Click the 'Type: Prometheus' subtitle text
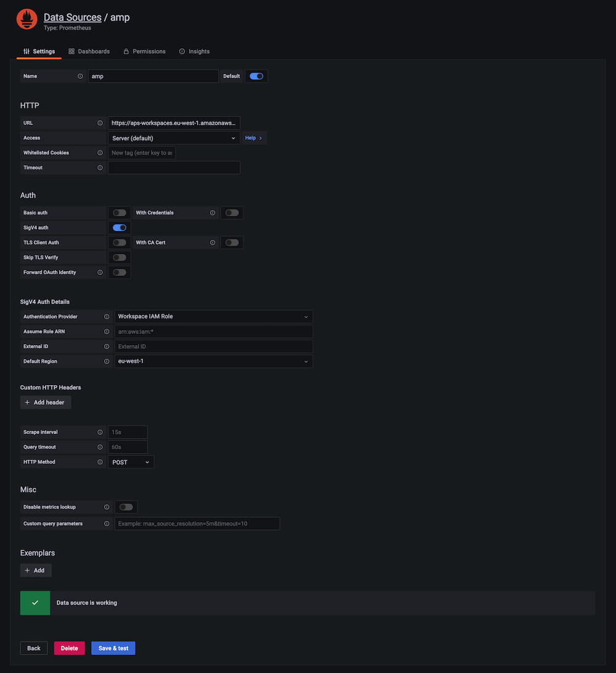Screen dimensions: 616x673 (x=67, y=28)
